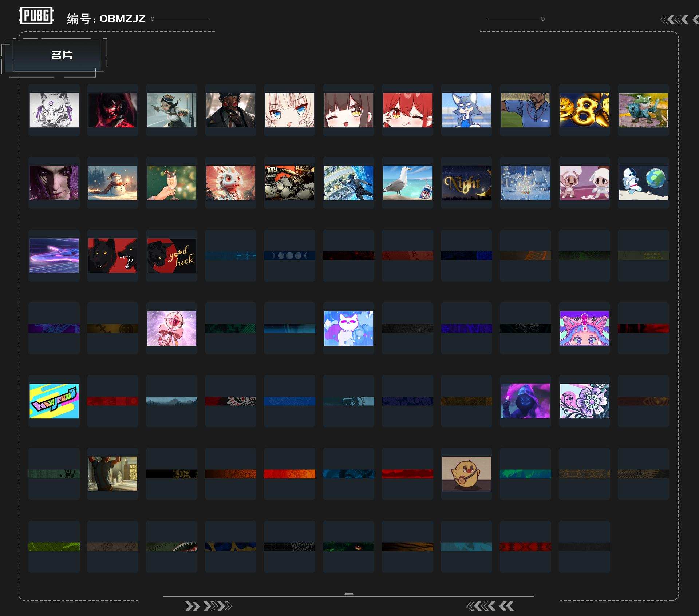Pick the skydiver above city card
The width and height of the screenshot is (699, 616).
(x=349, y=183)
